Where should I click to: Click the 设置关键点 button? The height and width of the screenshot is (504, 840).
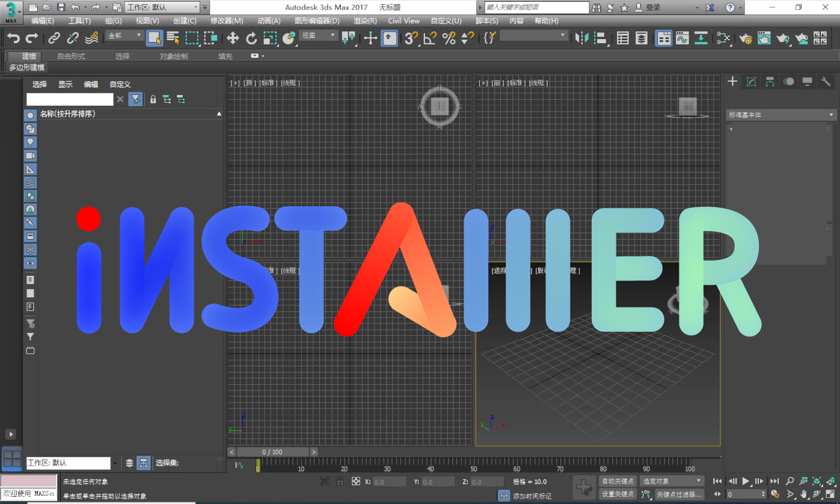(618, 494)
